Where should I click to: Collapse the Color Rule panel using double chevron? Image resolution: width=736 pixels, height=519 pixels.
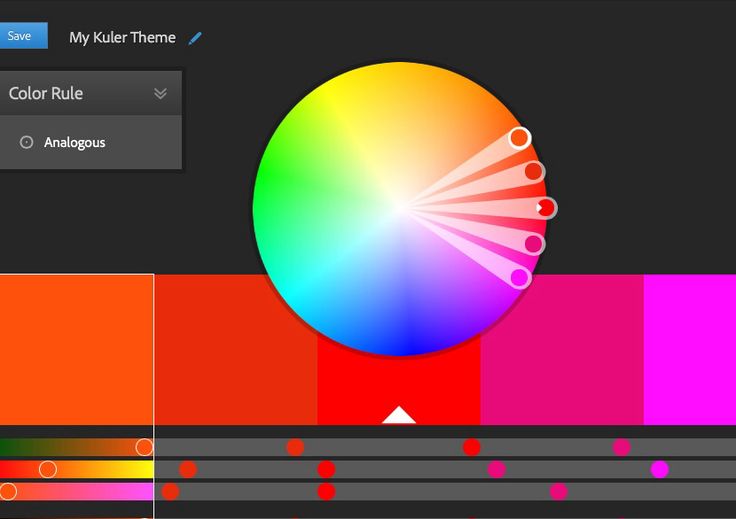pyautogui.click(x=160, y=94)
